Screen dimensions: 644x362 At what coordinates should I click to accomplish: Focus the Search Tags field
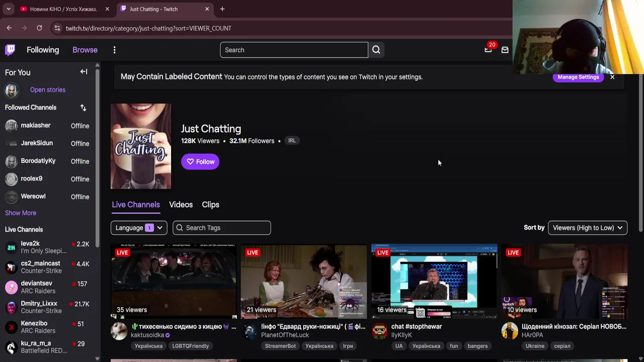click(222, 228)
